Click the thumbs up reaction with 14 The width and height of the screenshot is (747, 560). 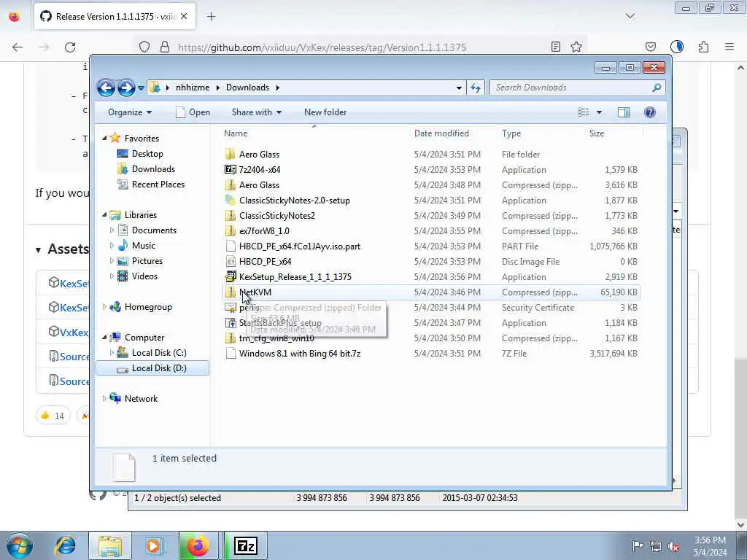point(53,416)
